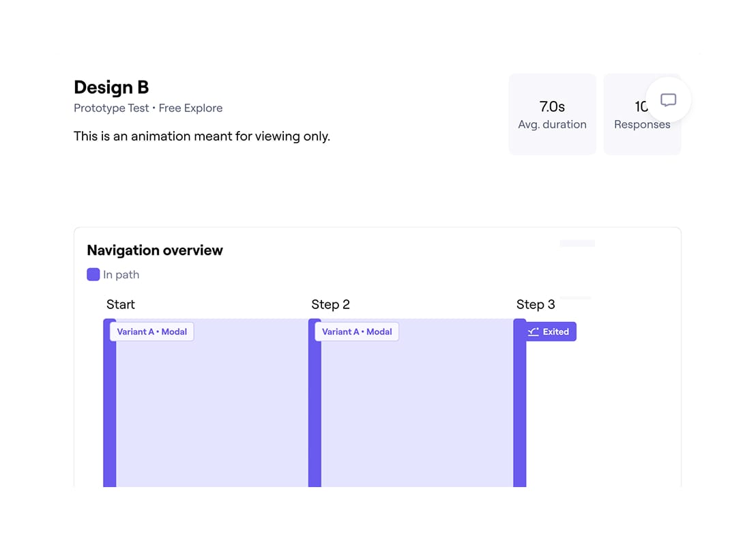The image size is (756, 541).
Task: Click the Design B title
Action: (111, 87)
